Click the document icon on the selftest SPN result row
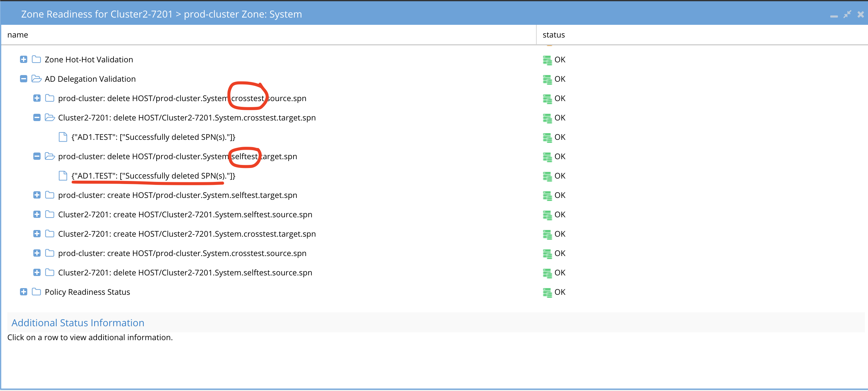The height and width of the screenshot is (391, 868). (x=63, y=176)
